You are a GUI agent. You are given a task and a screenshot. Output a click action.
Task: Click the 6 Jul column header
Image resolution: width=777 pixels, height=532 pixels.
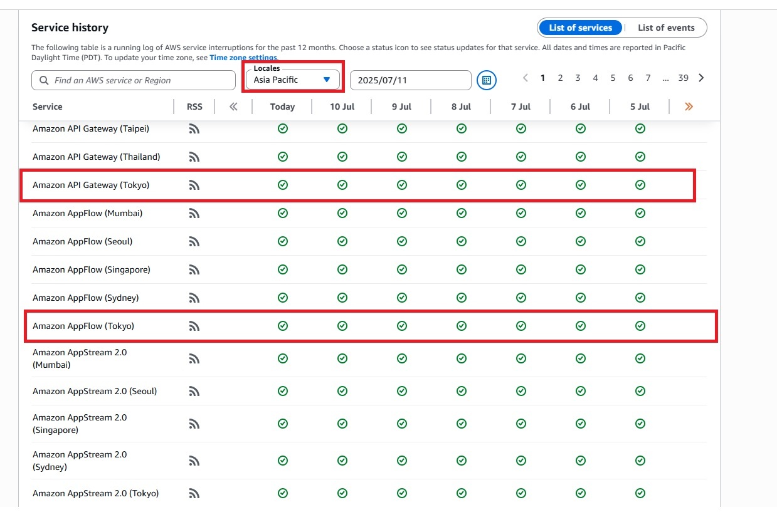coord(581,107)
